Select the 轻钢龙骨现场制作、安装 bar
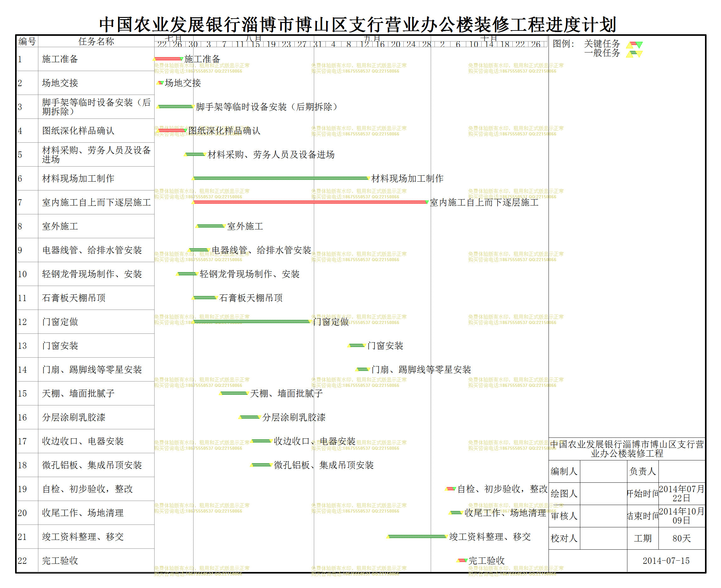Screen dimensions: 721x588 pos(187,274)
